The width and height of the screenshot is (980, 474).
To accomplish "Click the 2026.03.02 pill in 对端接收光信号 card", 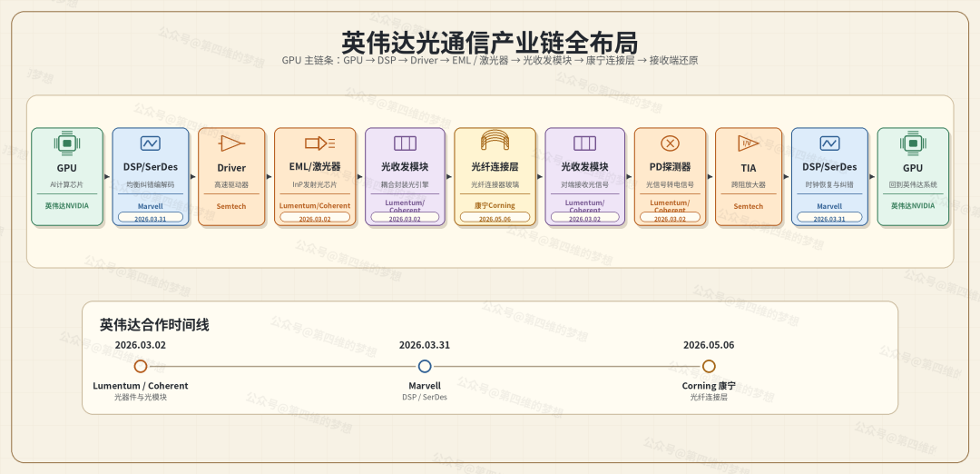I will click(x=584, y=217).
